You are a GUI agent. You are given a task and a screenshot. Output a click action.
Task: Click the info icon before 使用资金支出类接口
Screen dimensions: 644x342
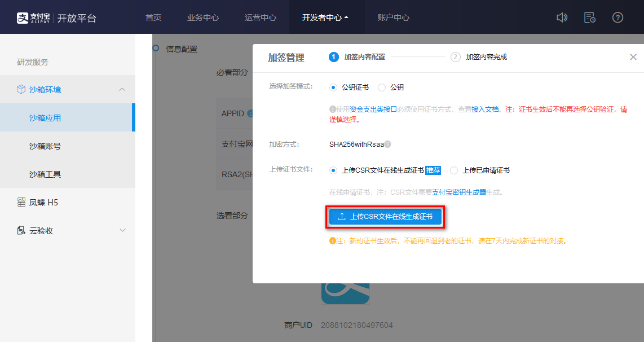tap(333, 109)
